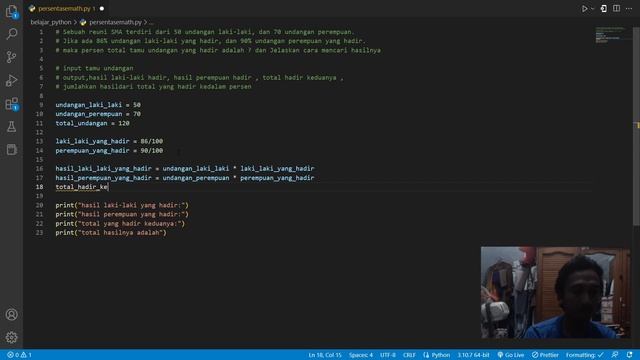640x360 pixels.
Task: Click line number 9 in gutter
Action: tap(41, 105)
